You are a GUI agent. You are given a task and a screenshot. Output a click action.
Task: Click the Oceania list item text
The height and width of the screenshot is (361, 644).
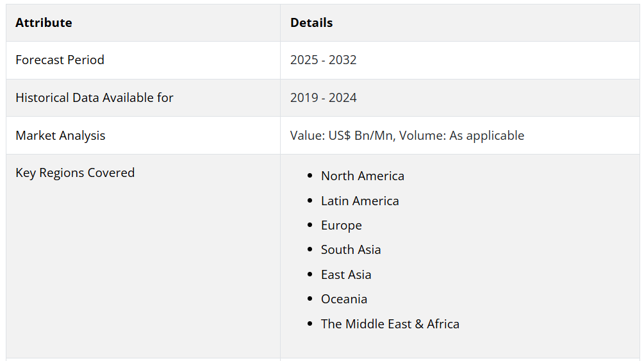tap(343, 299)
